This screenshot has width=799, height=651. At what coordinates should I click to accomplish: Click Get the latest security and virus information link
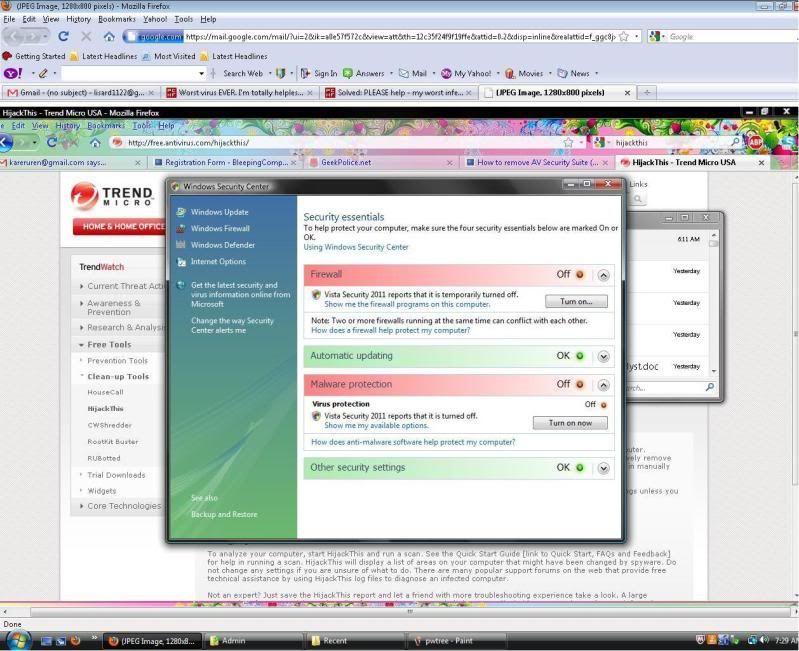coord(240,294)
